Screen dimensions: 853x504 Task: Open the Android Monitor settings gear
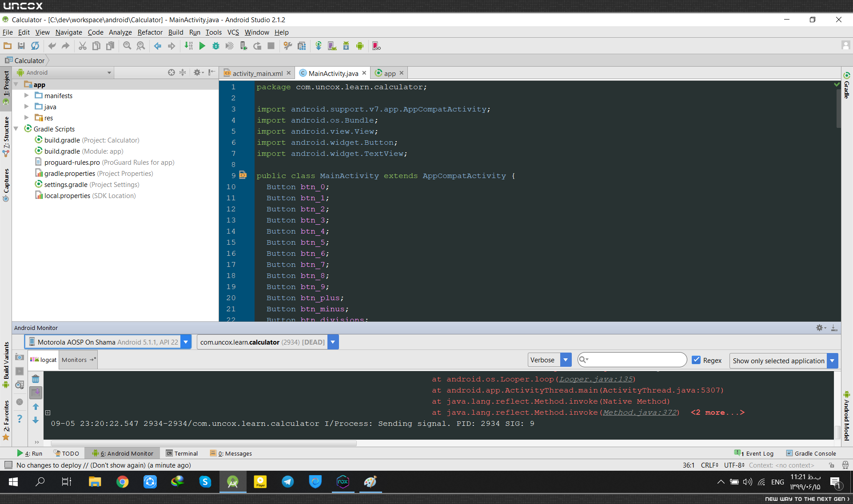coord(821,328)
